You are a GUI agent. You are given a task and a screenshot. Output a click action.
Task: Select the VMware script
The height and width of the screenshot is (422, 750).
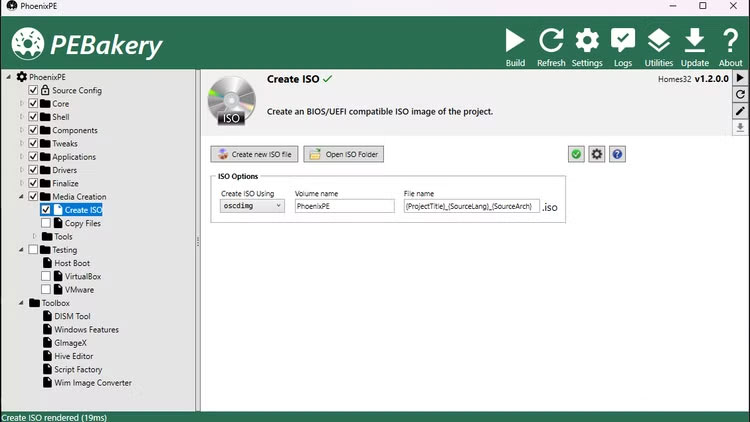(x=79, y=289)
